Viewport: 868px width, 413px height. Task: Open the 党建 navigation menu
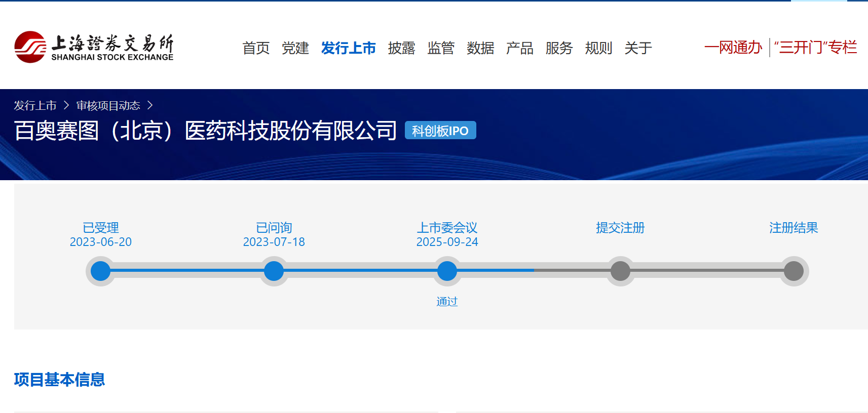point(295,48)
